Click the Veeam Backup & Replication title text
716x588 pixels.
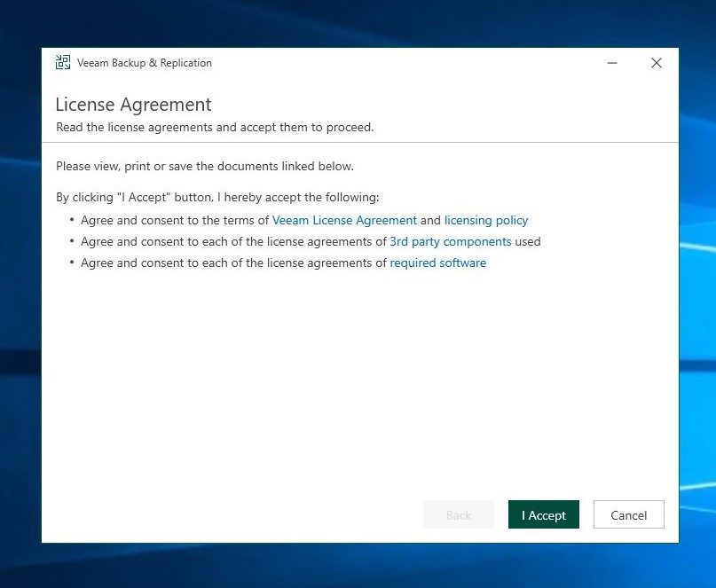point(145,63)
